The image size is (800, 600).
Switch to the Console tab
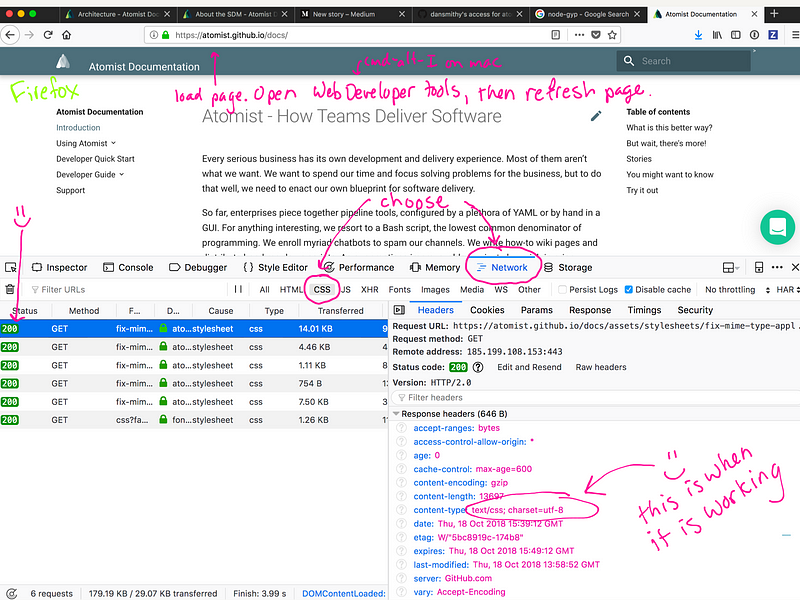(128, 267)
